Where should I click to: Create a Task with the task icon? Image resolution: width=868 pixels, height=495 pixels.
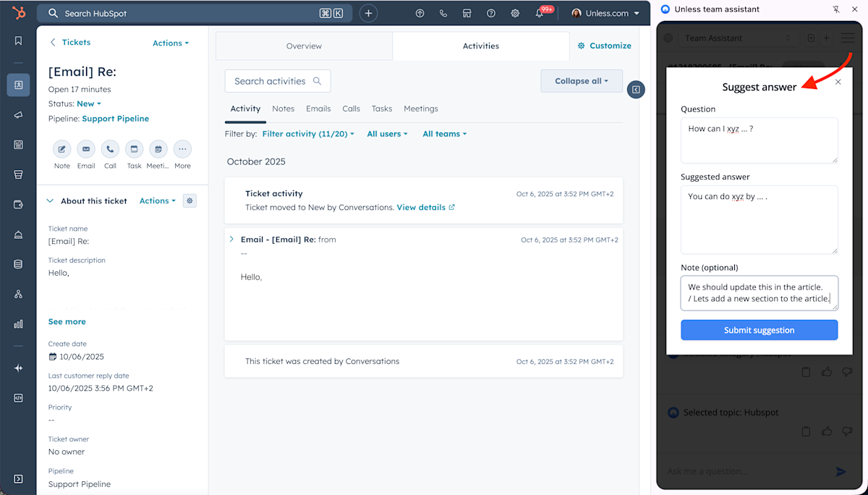point(134,149)
